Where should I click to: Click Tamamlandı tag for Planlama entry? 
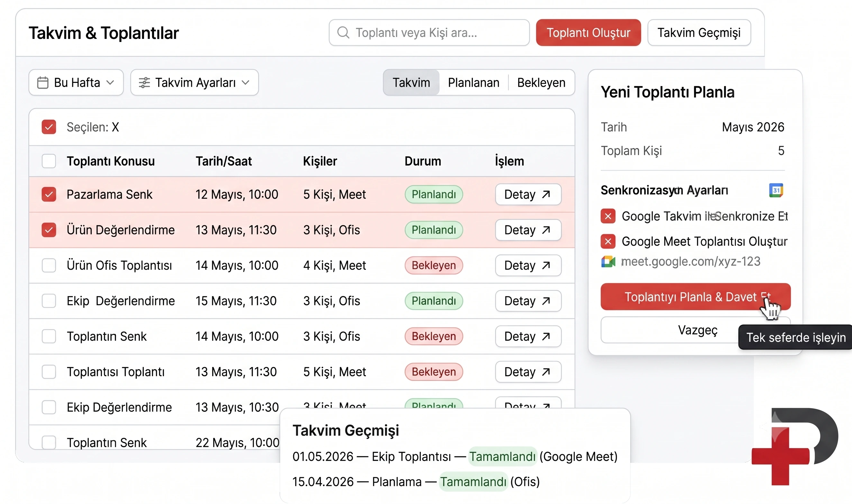[x=474, y=482]
